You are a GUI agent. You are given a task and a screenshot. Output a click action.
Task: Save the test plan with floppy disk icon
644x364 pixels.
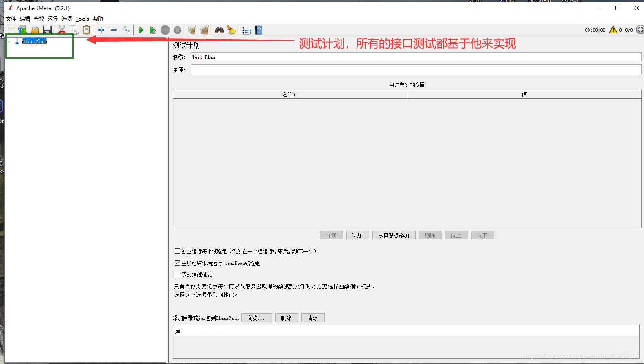click(x=47, y=30)
